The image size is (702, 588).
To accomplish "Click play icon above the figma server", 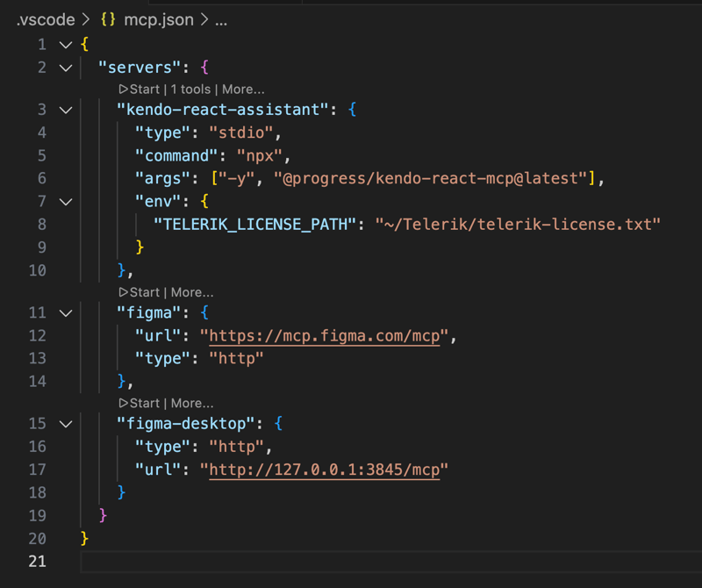I will tap(124, 292).
